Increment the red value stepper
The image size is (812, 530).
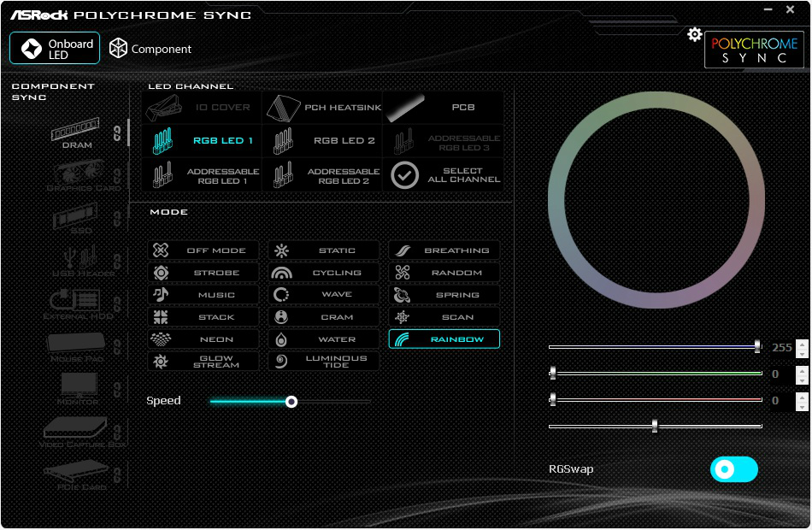click(802, 397)
